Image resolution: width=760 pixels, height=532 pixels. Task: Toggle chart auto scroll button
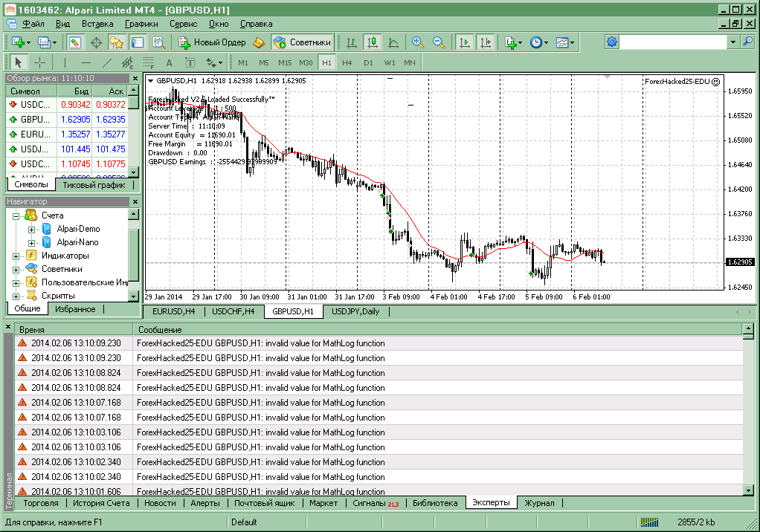pyautogui.click(x=464, y=42)
